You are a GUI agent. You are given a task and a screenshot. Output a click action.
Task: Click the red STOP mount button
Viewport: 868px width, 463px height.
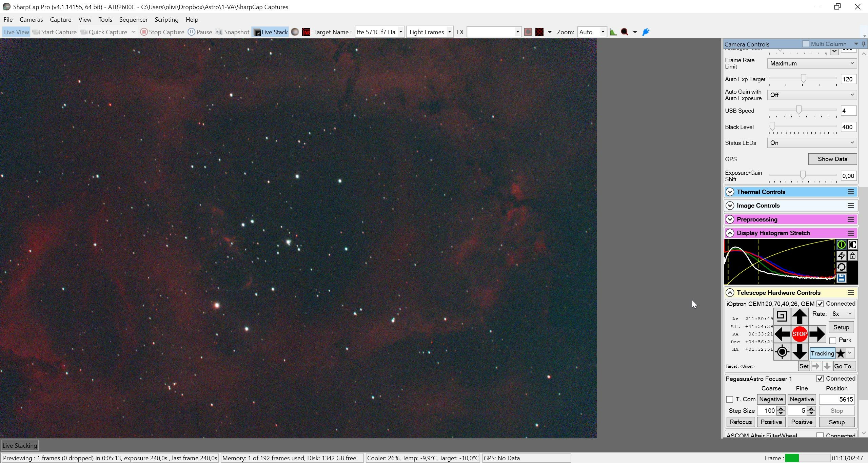coord(799,334)
